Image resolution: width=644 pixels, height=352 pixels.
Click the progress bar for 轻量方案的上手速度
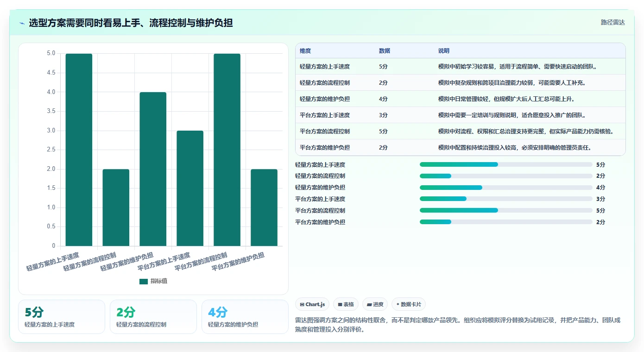[506, 164]
